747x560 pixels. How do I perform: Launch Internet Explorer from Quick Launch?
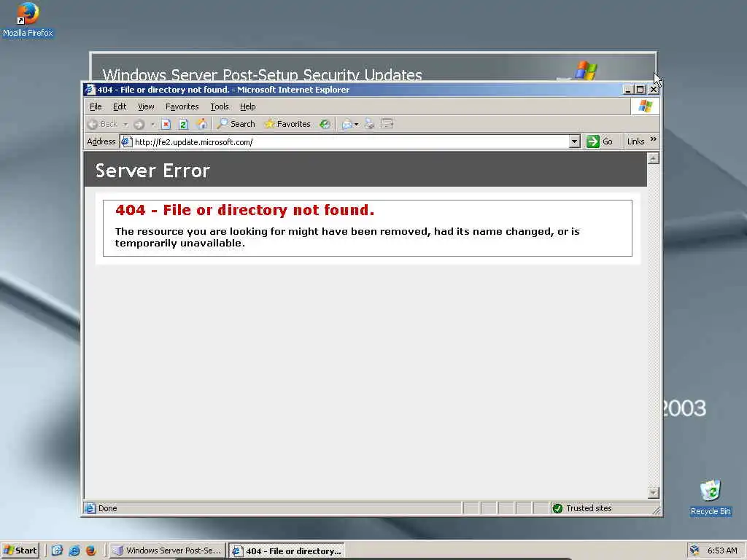pos(74,551)
